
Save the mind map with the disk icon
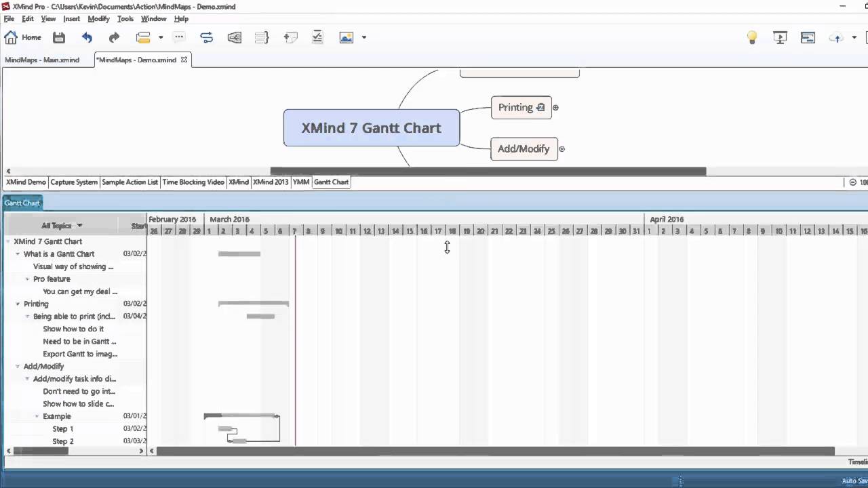point(59,37)
